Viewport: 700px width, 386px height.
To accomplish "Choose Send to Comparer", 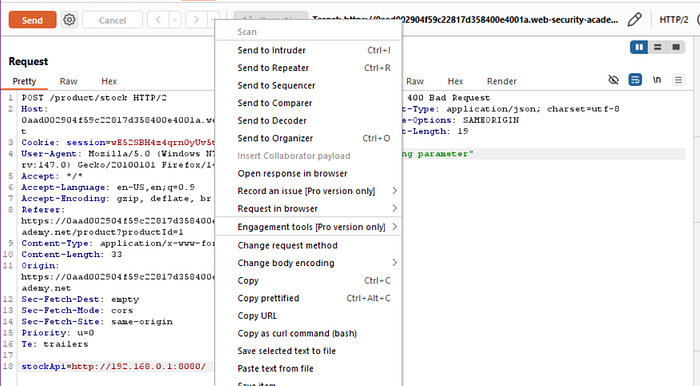I will (308, 103).
